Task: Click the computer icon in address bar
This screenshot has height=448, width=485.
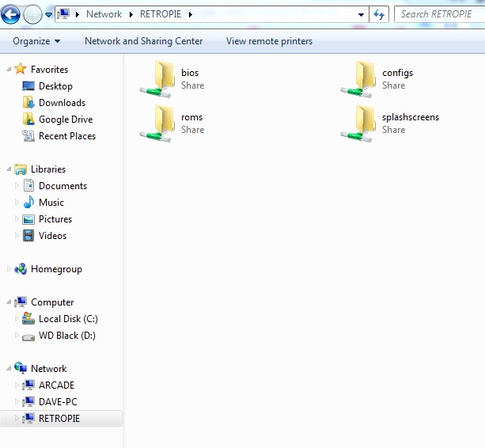Action: [63, 14]
